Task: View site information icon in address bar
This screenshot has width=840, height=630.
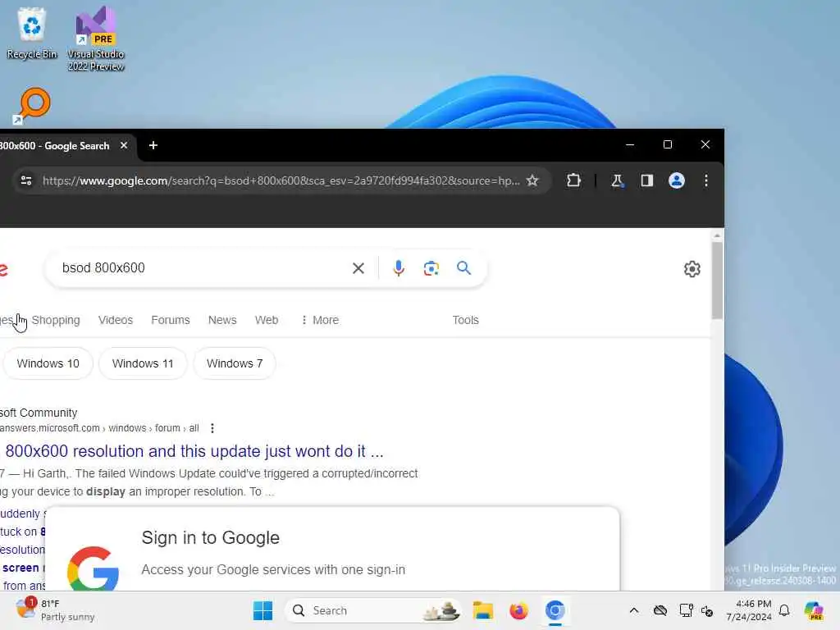Action: tap(26, 180)
